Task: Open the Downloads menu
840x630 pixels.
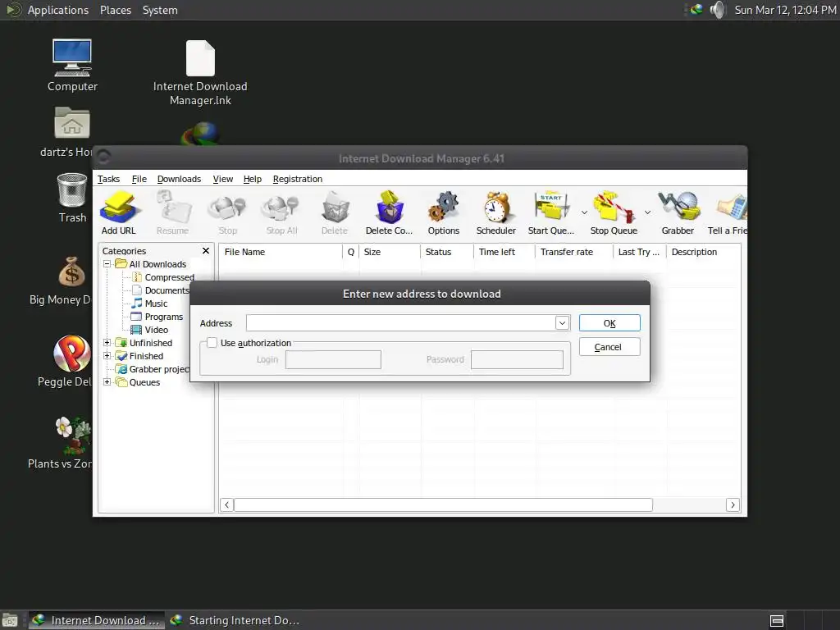Action: click(179, 179)
